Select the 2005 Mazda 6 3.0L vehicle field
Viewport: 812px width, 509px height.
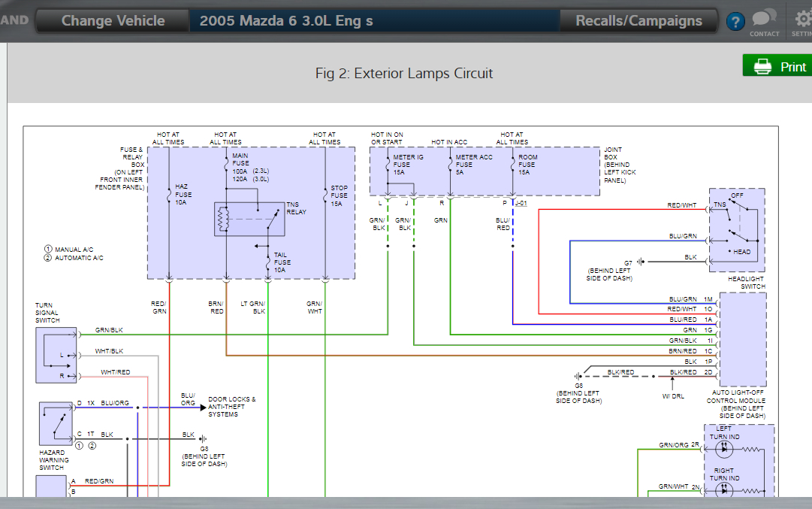click(375, 21)
